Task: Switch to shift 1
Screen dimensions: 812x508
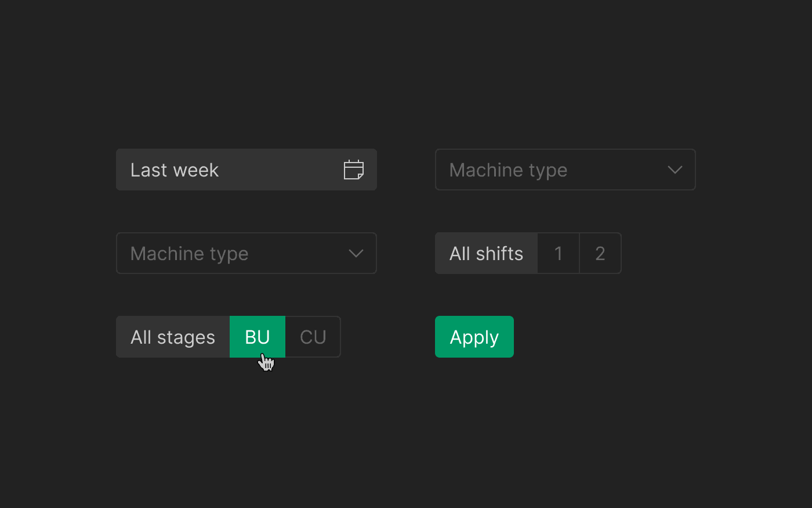Action: tap(558, 253)
